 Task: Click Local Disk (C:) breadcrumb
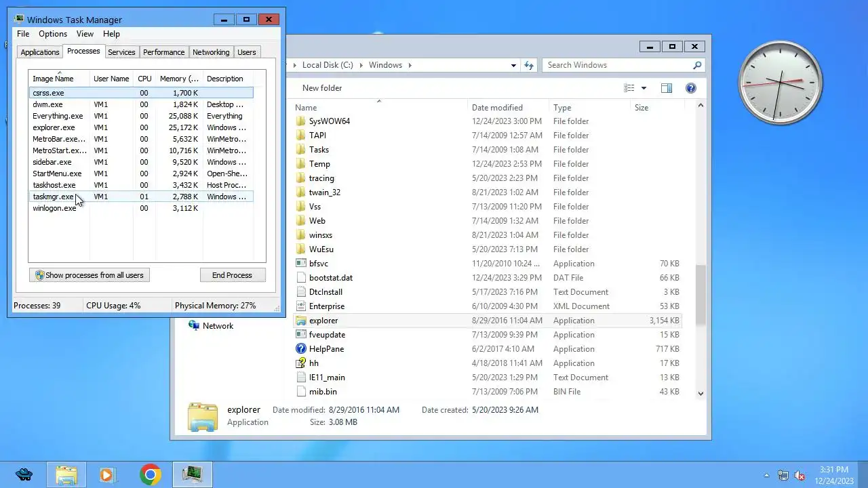pos(328,65)
